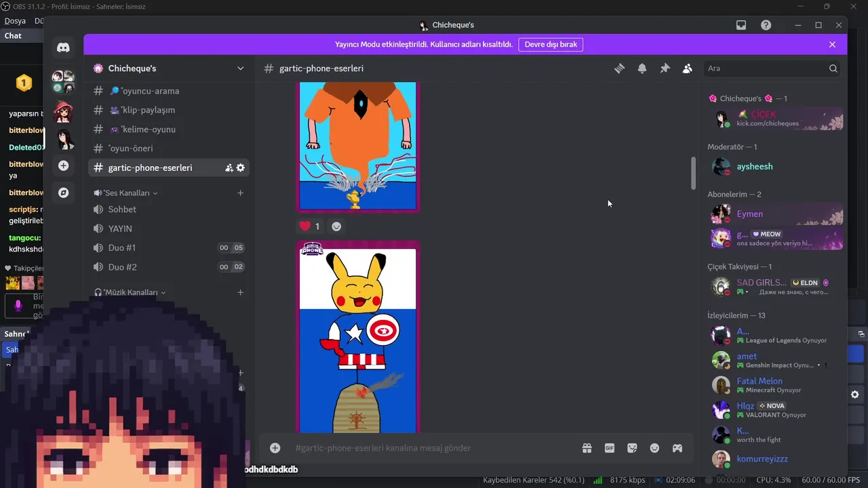Open SAD GIRLS member profile
Image resolution: width=868 pixels, height=488 pixels.
click(776, 287)
